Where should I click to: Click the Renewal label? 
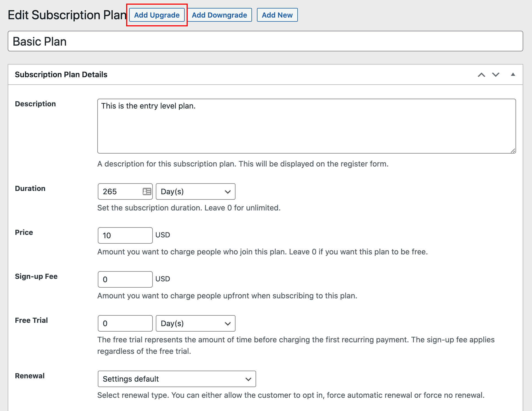pyautogui.click(x=30, y=376)
